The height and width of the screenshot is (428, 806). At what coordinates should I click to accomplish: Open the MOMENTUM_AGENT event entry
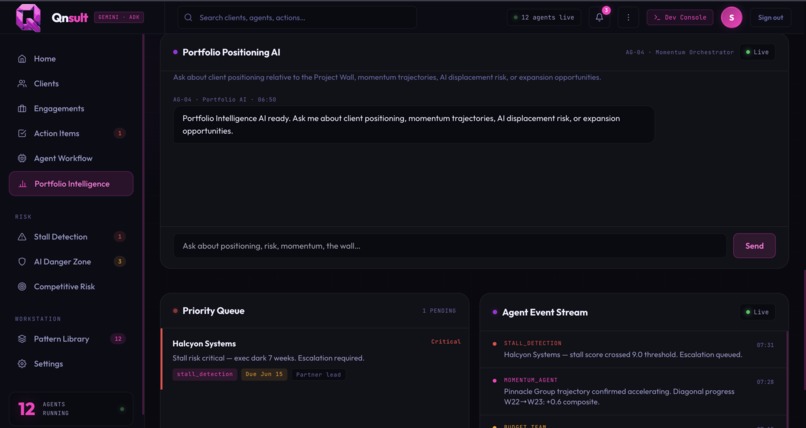coord(633,392)
